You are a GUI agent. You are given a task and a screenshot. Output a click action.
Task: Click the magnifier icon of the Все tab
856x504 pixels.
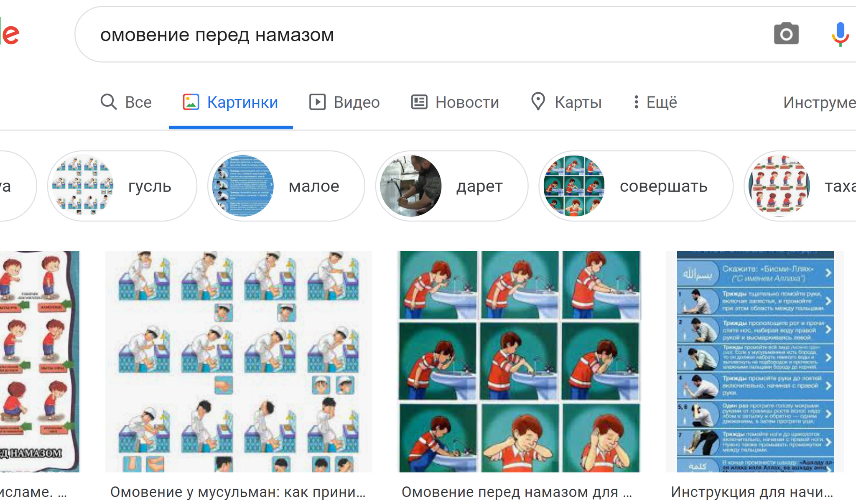[x=109, y=102]
